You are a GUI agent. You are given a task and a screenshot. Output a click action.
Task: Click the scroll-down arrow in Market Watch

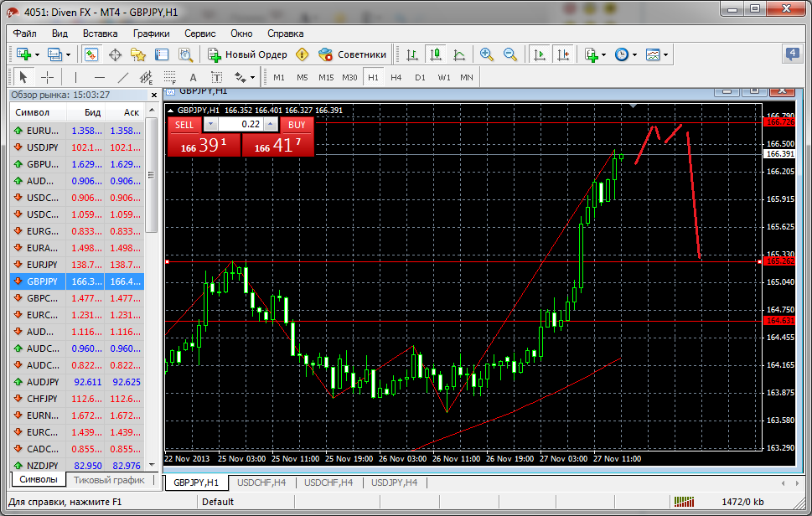pos(151,465)
